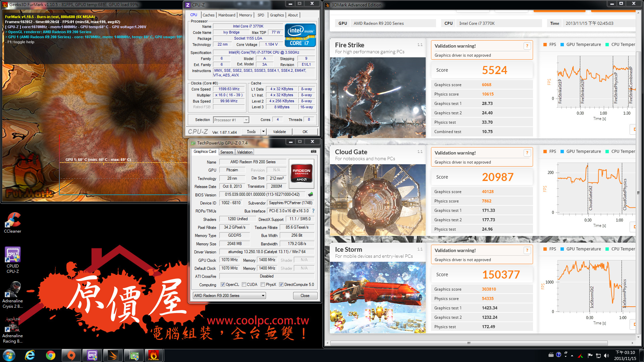Switch to CPU-Z taskbar button
Viewport: 644px width, 362px height.
[92, 355]
